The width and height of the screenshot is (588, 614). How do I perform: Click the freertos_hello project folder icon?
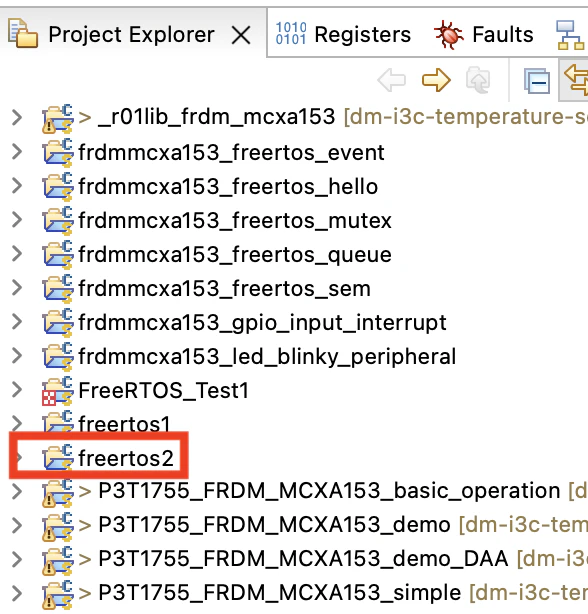58,186
